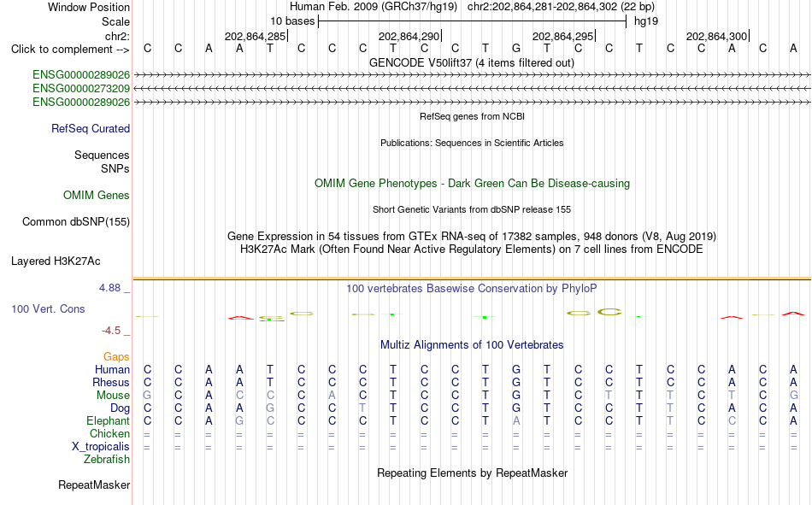Click 'H3K27Ac Mark' ENCODE track title

472,250
